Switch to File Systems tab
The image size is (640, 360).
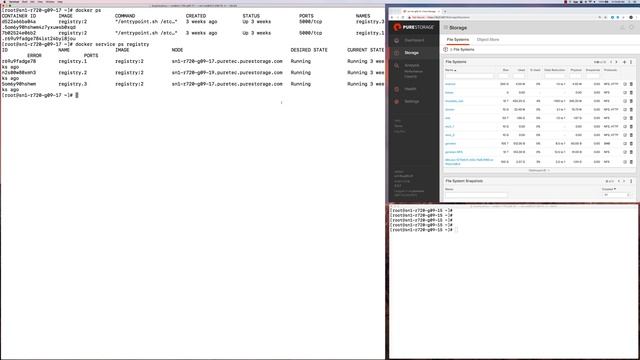tap(458, 40)
